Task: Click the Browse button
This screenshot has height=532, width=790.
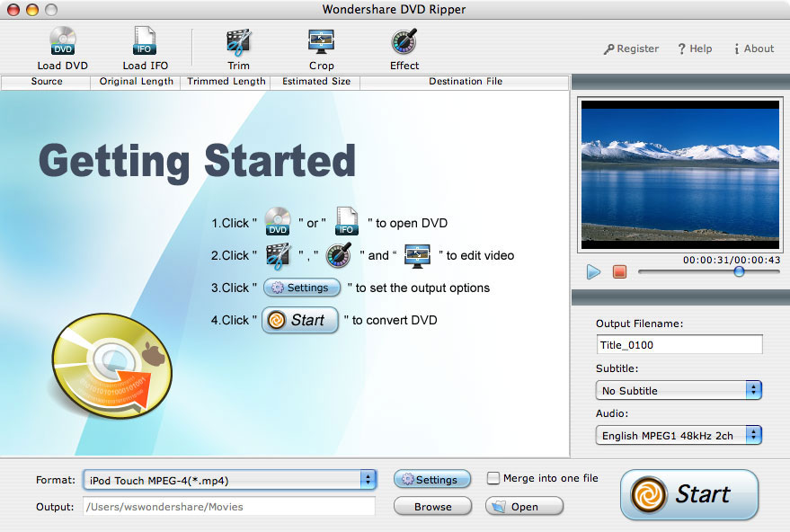Action: 433,506
